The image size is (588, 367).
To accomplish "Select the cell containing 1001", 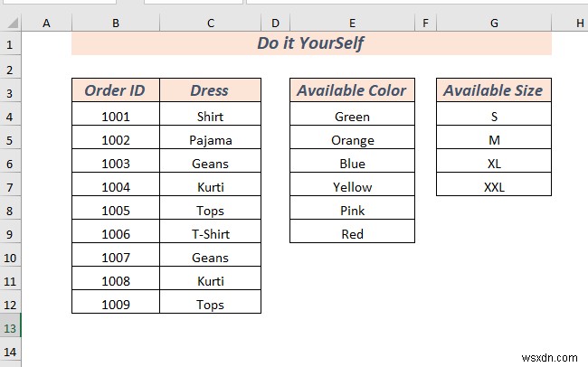I will (x=116, y=117).
